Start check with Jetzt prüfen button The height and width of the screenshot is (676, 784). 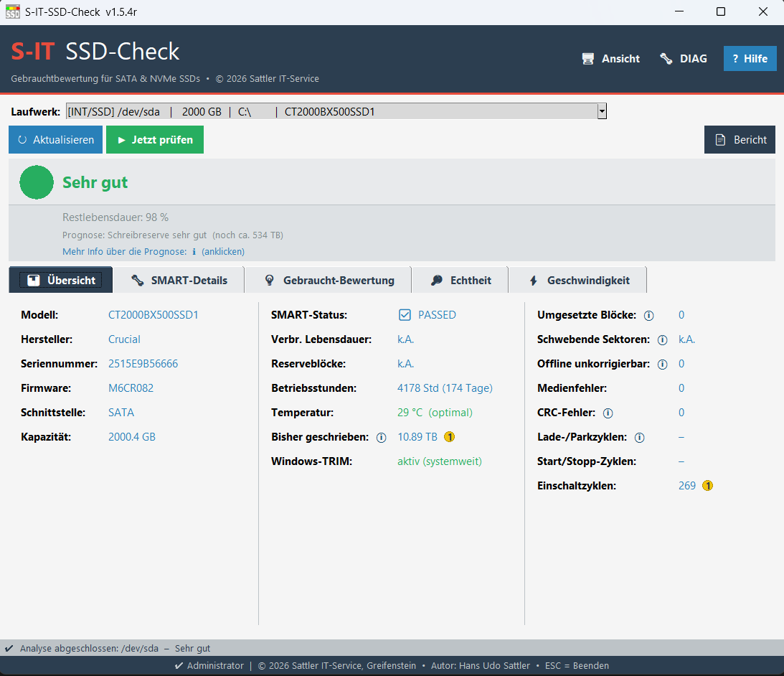click(x=154, y=140)
